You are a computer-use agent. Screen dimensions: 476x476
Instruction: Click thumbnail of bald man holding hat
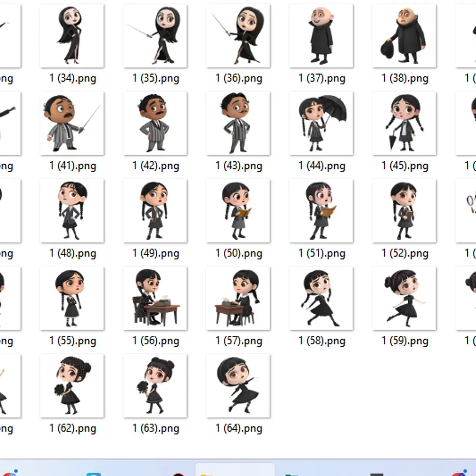[404, 36]
